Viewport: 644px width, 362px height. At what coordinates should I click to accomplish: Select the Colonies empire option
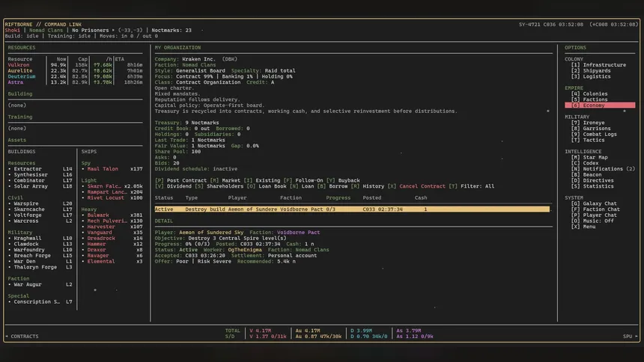(x=589, y=93)
